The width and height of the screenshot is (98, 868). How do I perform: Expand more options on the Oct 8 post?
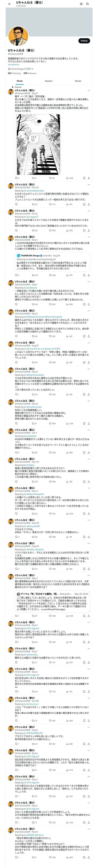click(x=89, y=211)
